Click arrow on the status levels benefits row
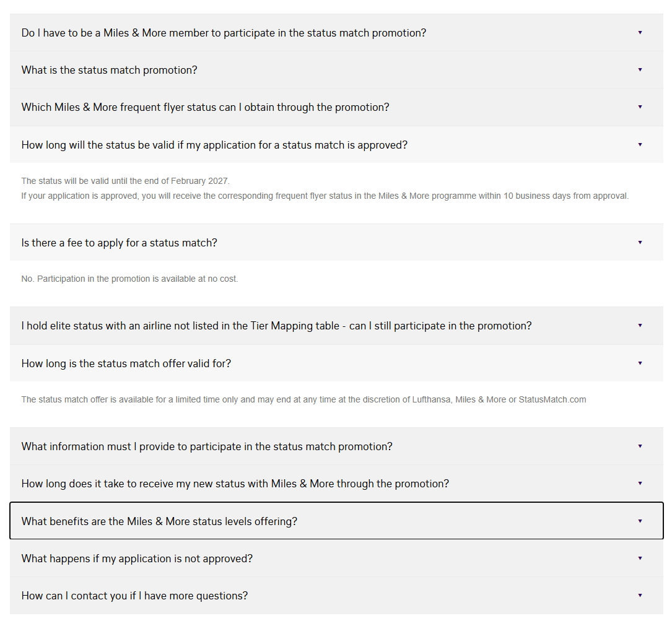 [640, 521]
